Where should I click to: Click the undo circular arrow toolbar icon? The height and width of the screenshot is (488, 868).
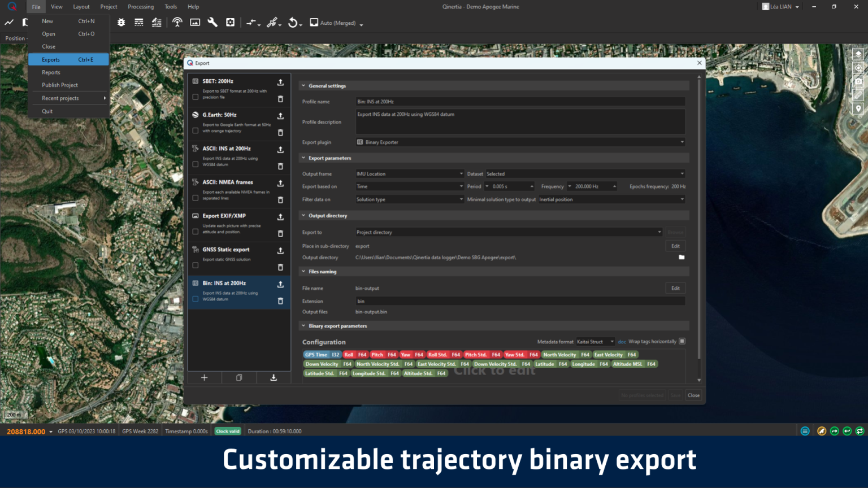click(x=293, y=23)
